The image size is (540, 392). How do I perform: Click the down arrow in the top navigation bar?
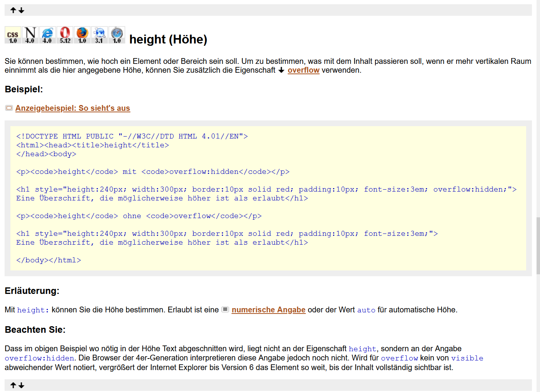[x=22, y=10]
